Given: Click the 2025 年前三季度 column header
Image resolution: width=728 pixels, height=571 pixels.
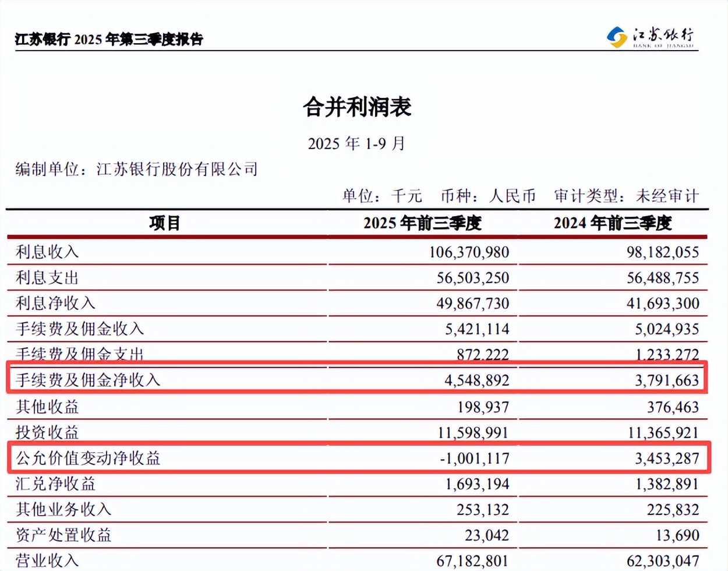Looking at the screenshot, I should coord(422,223).
